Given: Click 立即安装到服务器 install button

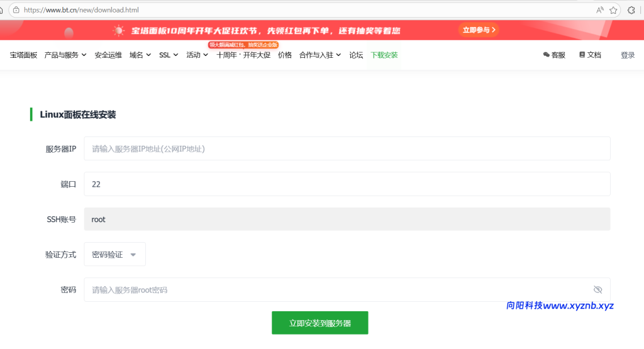Looking at the screenshot, I should coord(320,323).
